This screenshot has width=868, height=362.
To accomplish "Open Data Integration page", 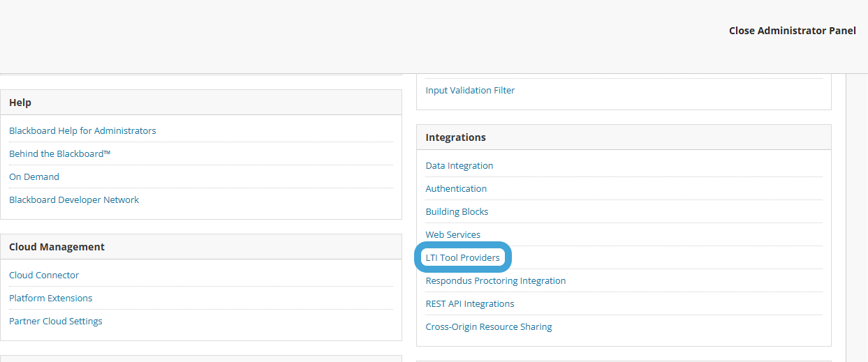I will 459,165.
